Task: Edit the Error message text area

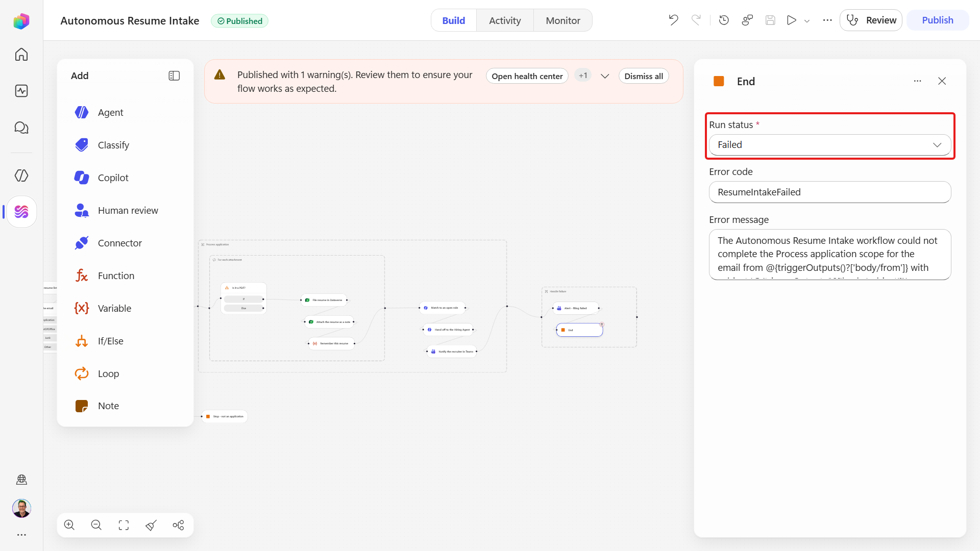Action: (x=830, y=255)
